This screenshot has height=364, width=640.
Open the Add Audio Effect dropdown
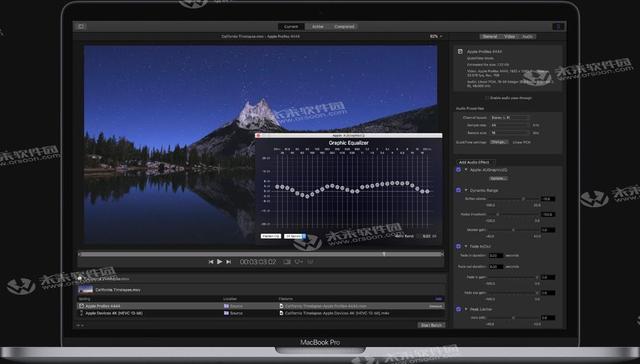click(476, 162)
